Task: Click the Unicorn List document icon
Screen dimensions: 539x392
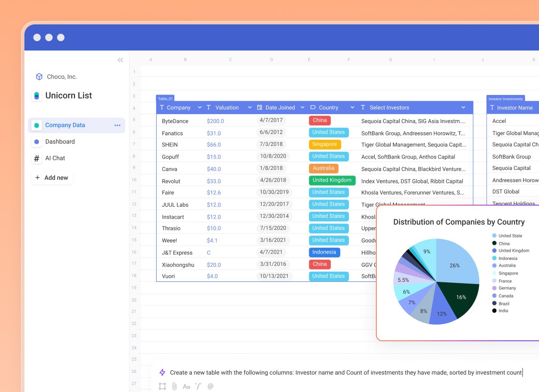Action: click(x=37, y=95)
